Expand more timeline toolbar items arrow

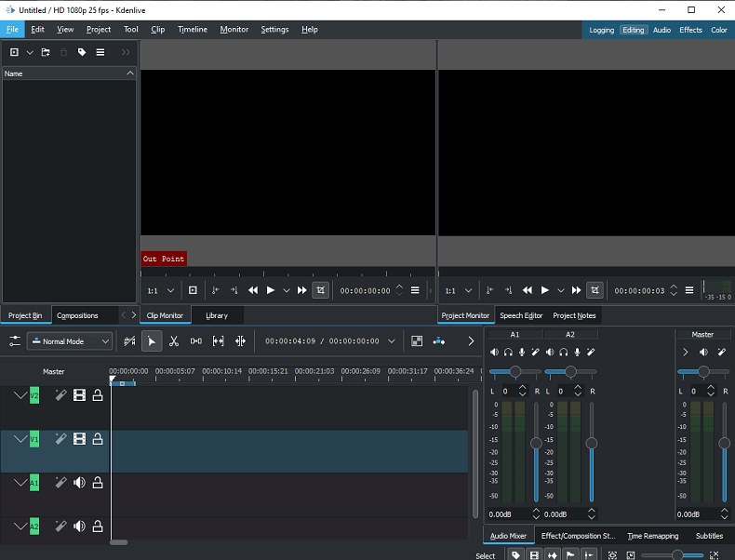[471, 341]
